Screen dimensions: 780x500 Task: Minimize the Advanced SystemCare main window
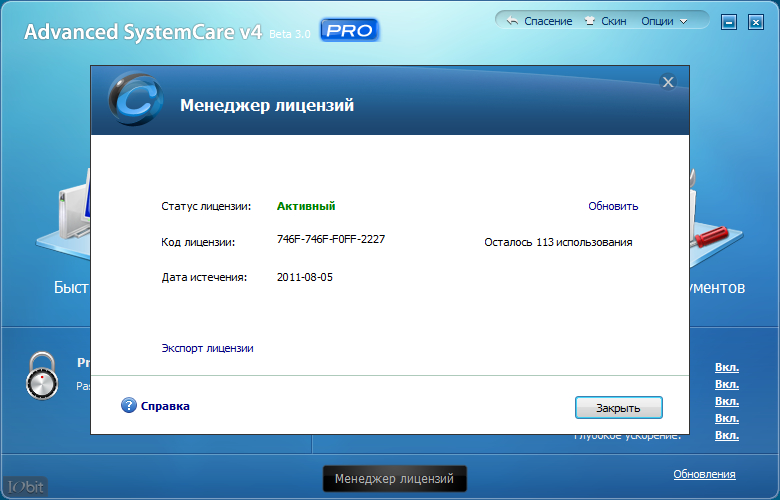(729, 22)
